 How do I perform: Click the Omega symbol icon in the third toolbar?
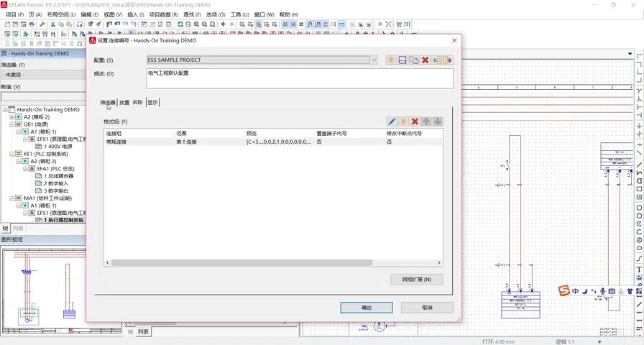80,43
